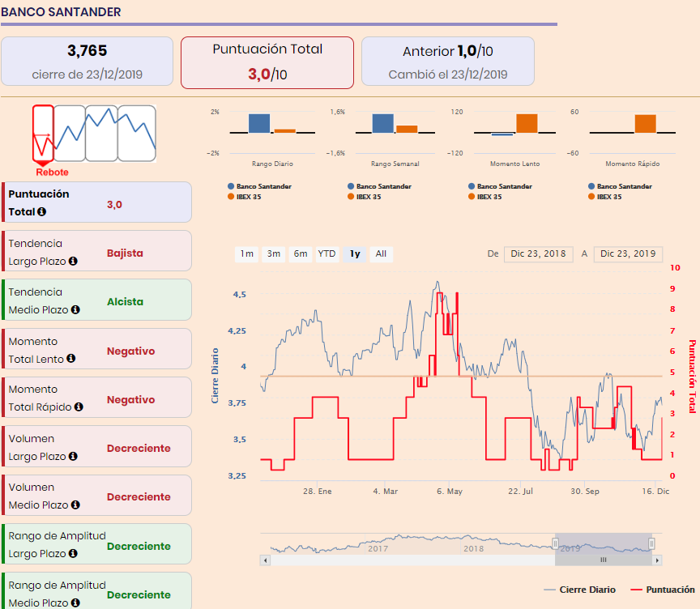Click navigator scrollbar left arrow
Viewport: 700px width, 609px height.
265,560
